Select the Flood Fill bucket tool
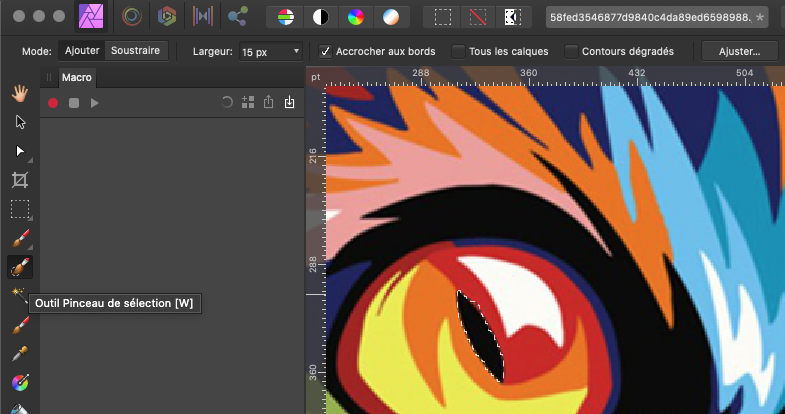 click(x=20, y=409)
